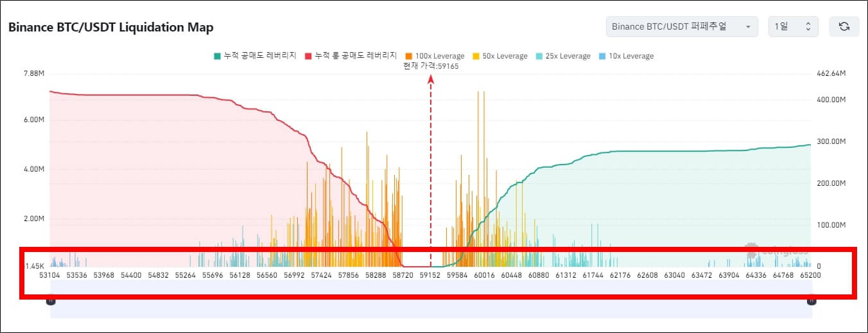
Task: Toggle the 50x Leverage legend series
Action: click(x=499, y=56)
